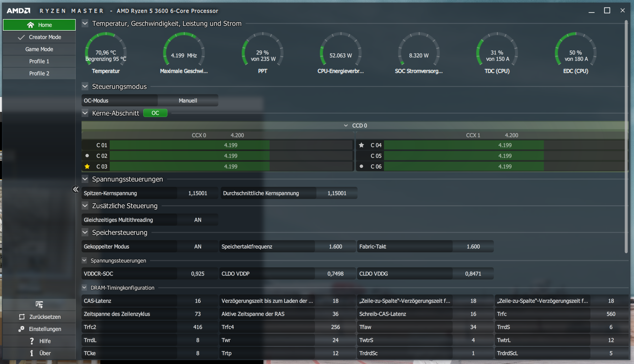The image size is (634, 364).
Task: Open the Über page
Action: click(39, 353)
